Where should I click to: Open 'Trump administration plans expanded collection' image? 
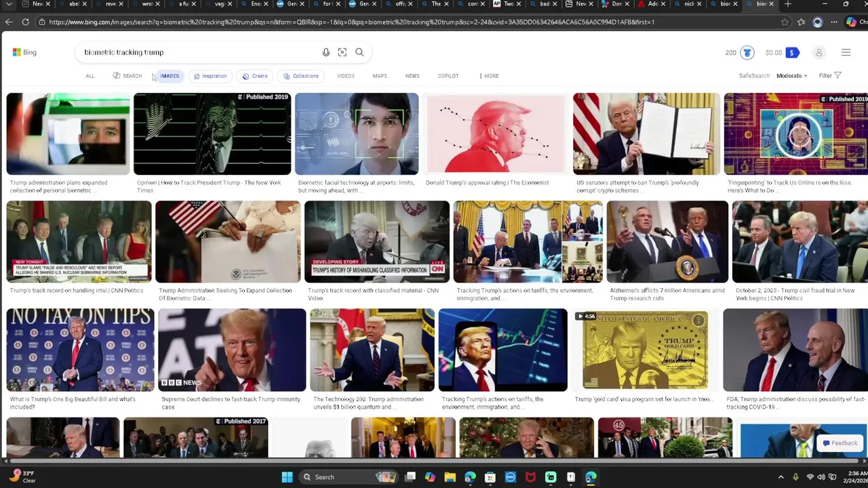[x=68, y=134]
